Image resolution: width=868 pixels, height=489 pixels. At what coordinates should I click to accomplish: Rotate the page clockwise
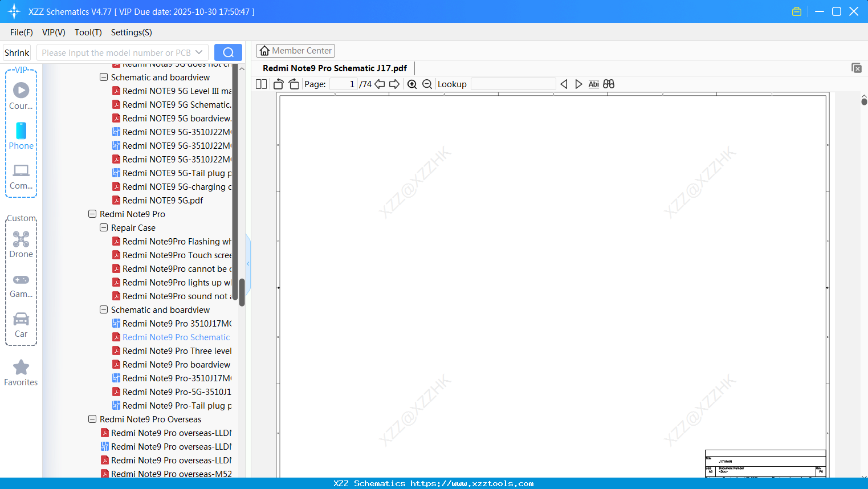pos(294,84)
